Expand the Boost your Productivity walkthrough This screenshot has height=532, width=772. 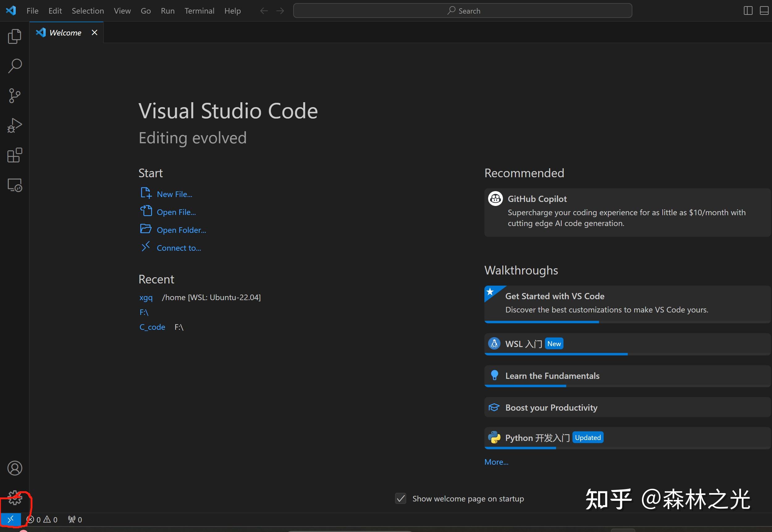click(x=551, y=407)
